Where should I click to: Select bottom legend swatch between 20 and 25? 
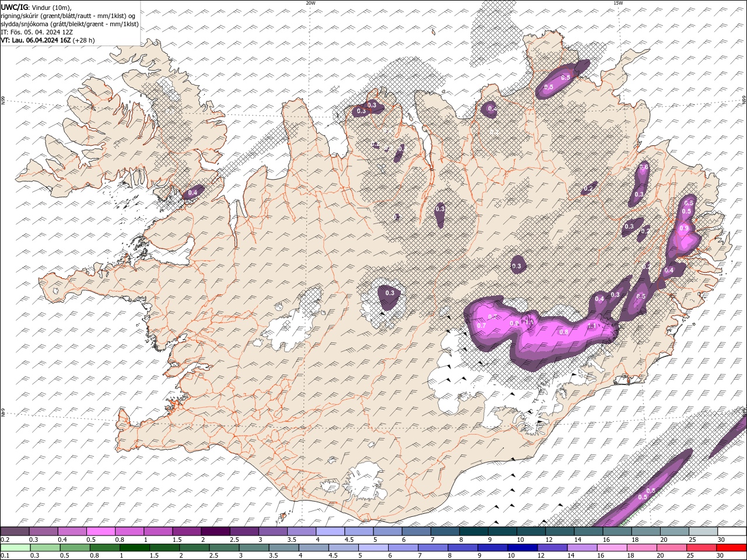tap(671, 548)
